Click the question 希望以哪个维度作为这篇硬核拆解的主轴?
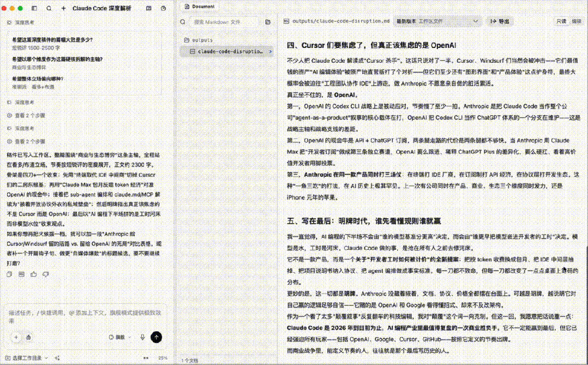Screen dimensions: 588x365 (57, 59)
